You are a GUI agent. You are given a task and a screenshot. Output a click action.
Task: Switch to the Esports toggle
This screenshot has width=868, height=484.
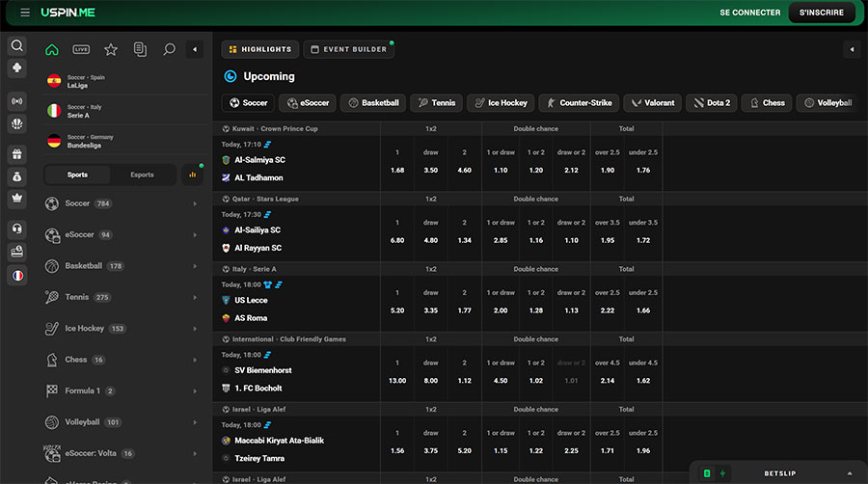point(142,175)
